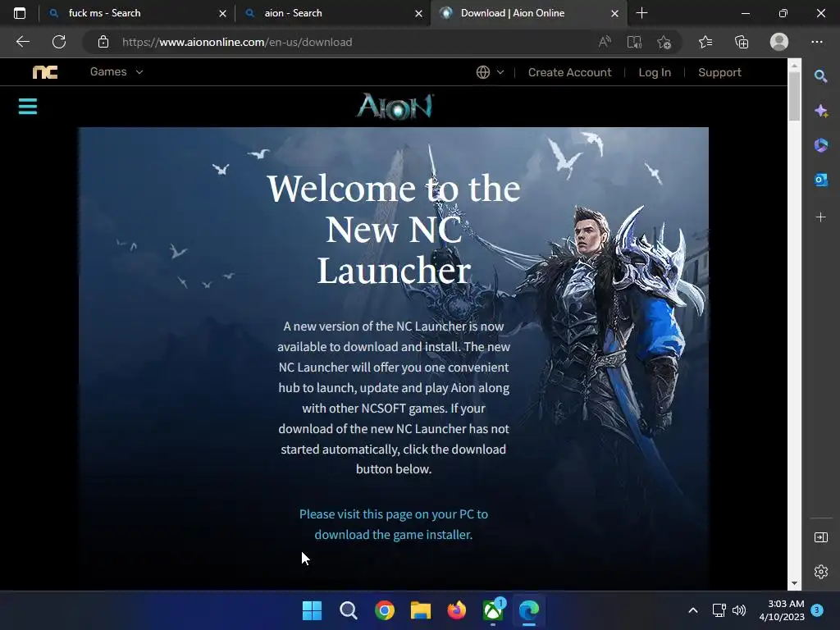
Task: Click the Aion logo
Action: pos(395,106)
